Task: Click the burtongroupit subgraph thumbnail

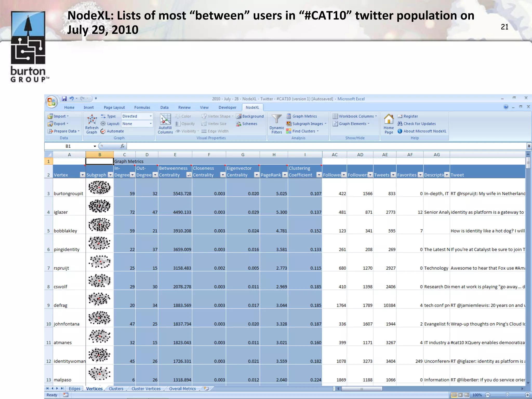Action: pyautogui.click(x=99, y=188)
